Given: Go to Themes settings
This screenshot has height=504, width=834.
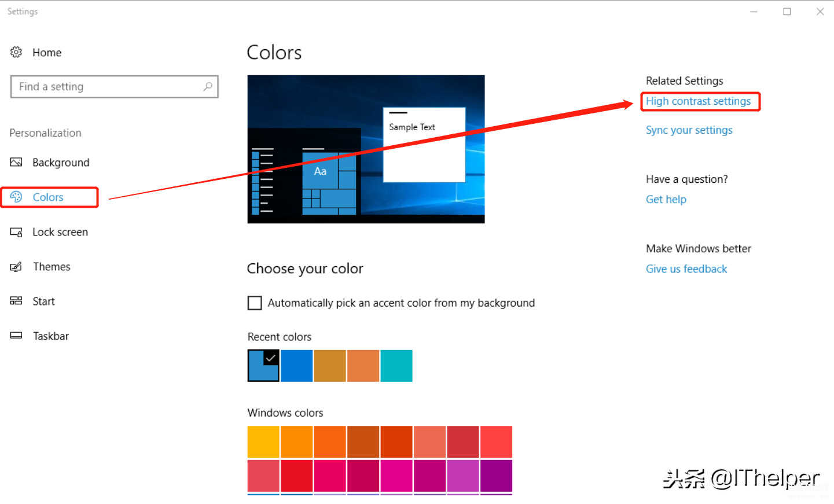Looking at the screenshot, I should (x=52, y=267).
